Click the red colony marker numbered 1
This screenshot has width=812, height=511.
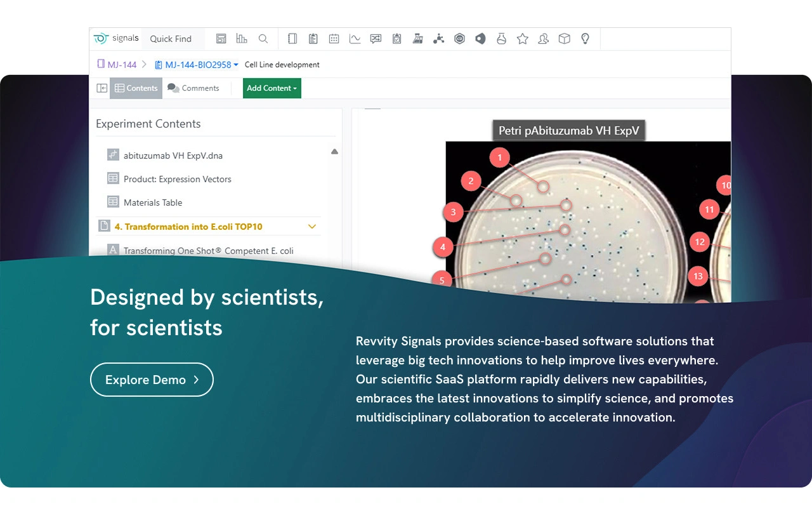499,157
